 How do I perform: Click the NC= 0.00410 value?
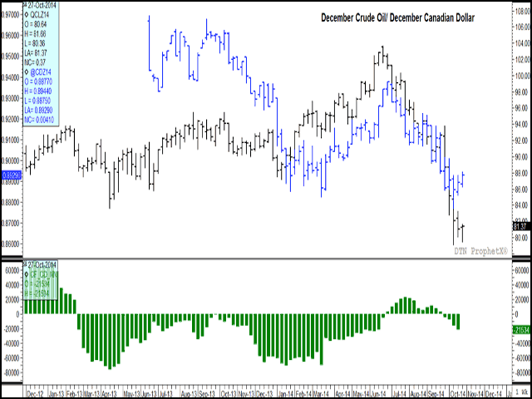click(39, 120)
